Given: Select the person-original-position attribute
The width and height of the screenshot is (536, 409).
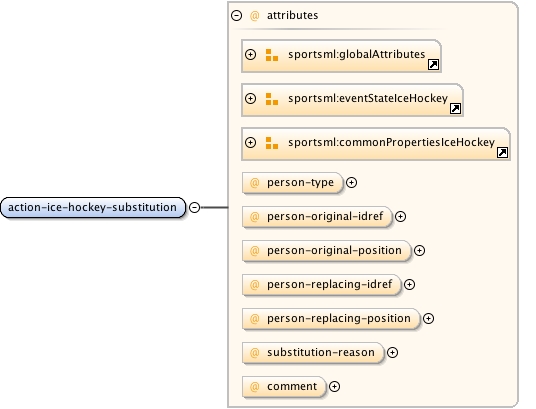Looking at the screenshot, I should point(326,251).
